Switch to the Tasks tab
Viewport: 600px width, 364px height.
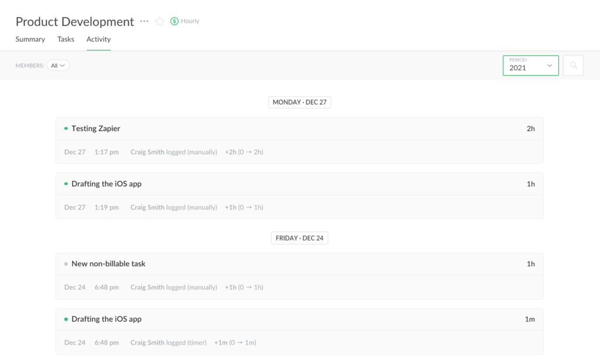coord(66,39)
